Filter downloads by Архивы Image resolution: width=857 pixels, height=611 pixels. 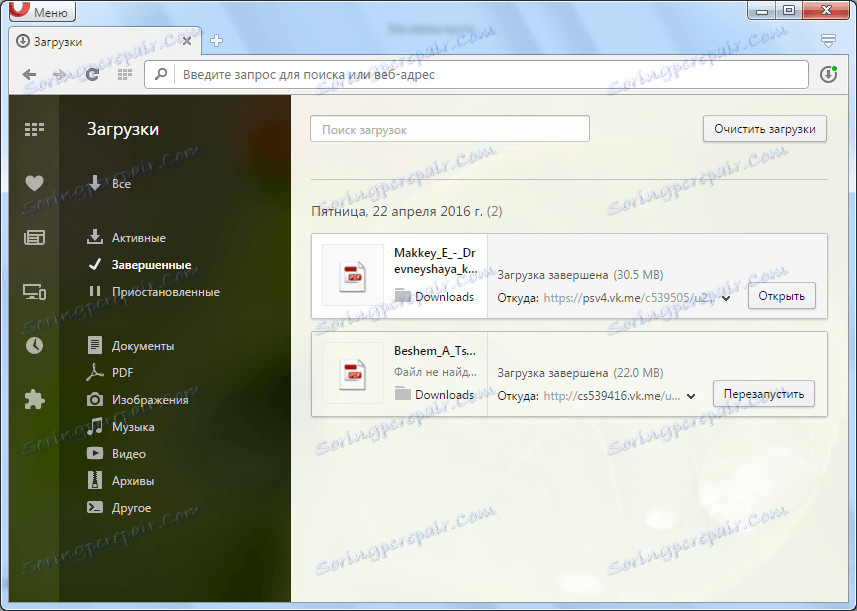click(121, 481)
